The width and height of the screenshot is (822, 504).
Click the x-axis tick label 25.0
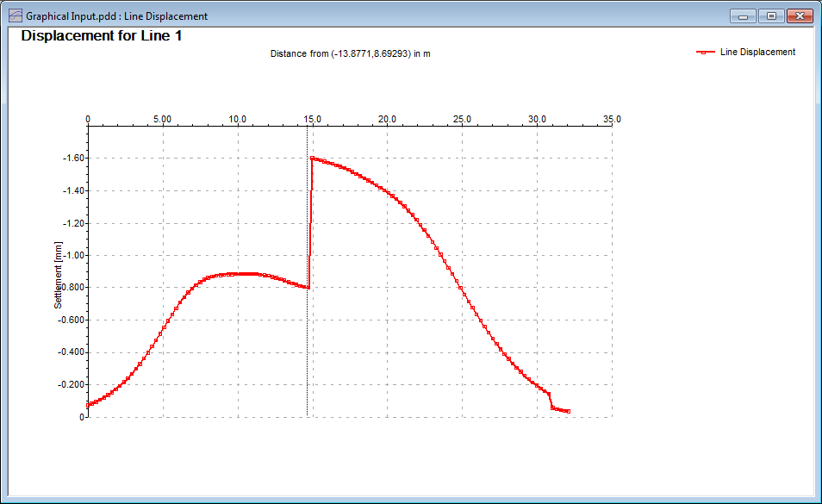point(462,119)
